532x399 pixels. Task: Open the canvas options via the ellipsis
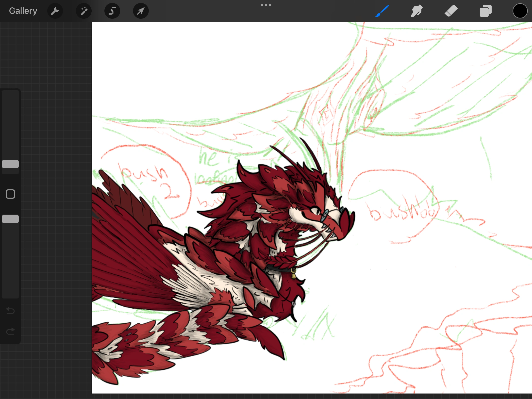pos(266,5)
